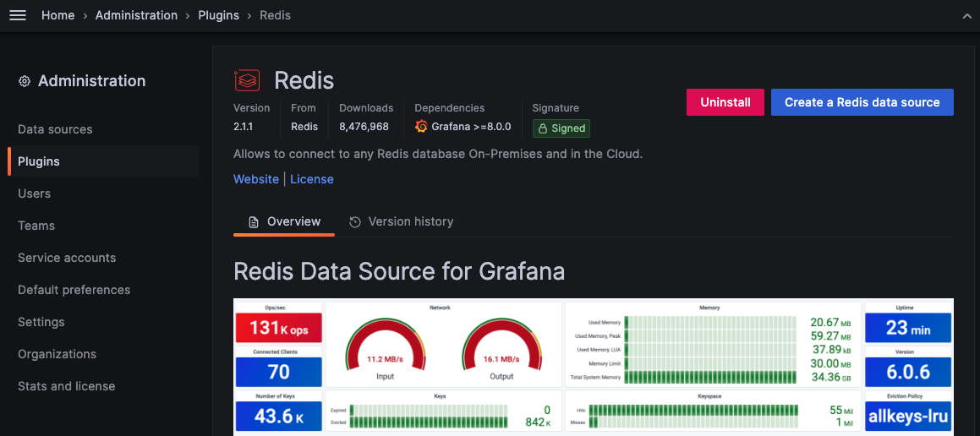Click the Overview tab document icon
The image size is (980, 436).
(253, 221)
